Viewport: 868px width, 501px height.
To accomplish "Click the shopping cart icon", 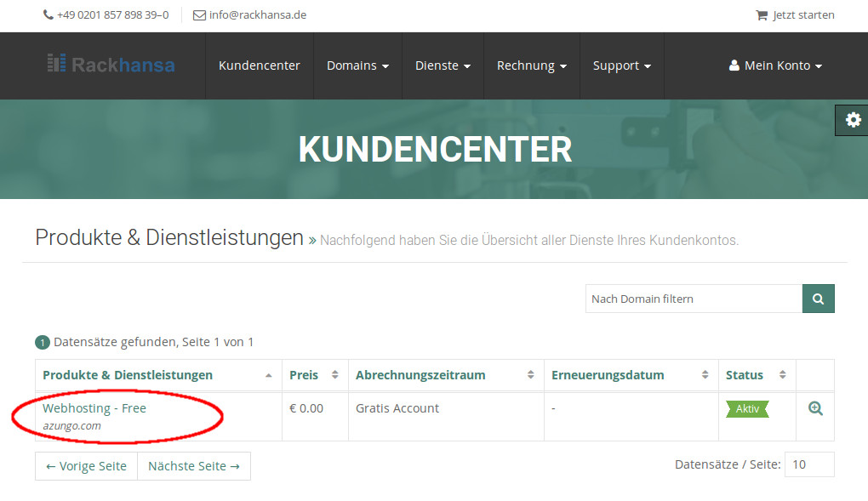I will pos(762,15).
